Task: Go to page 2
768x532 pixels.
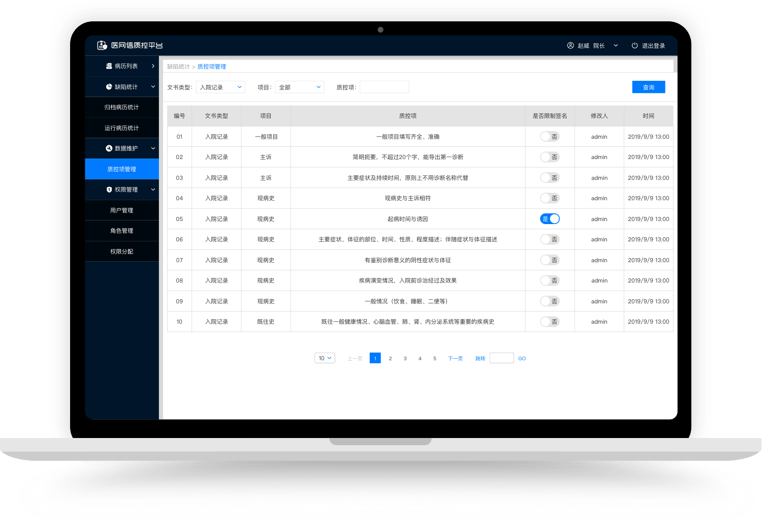Action: 390,358
